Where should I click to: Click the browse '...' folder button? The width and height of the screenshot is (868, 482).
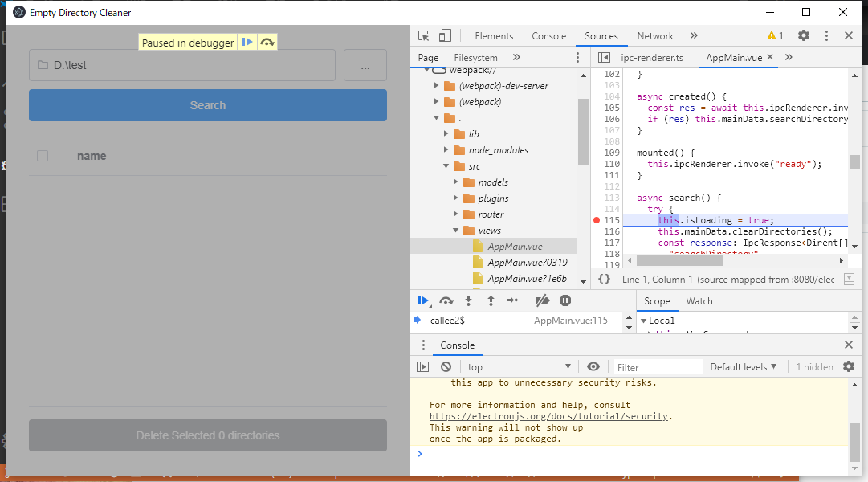(x=365, y=65)
